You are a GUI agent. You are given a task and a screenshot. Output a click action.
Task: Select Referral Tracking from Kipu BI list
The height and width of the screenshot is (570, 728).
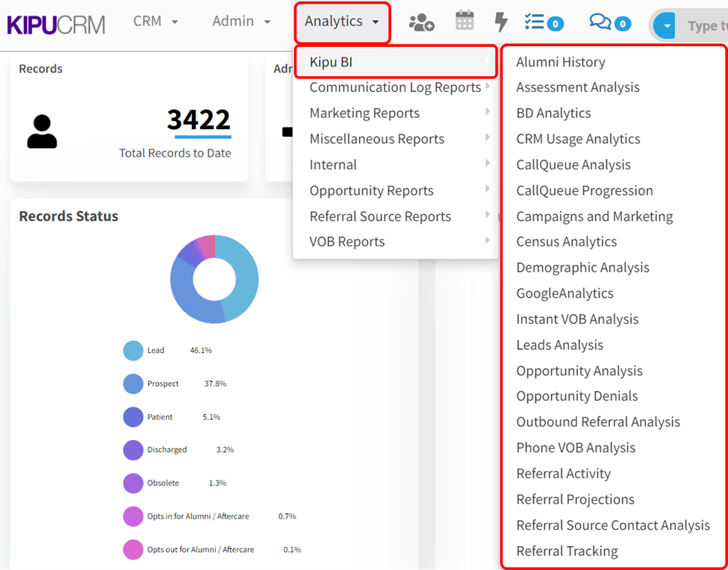567,551
